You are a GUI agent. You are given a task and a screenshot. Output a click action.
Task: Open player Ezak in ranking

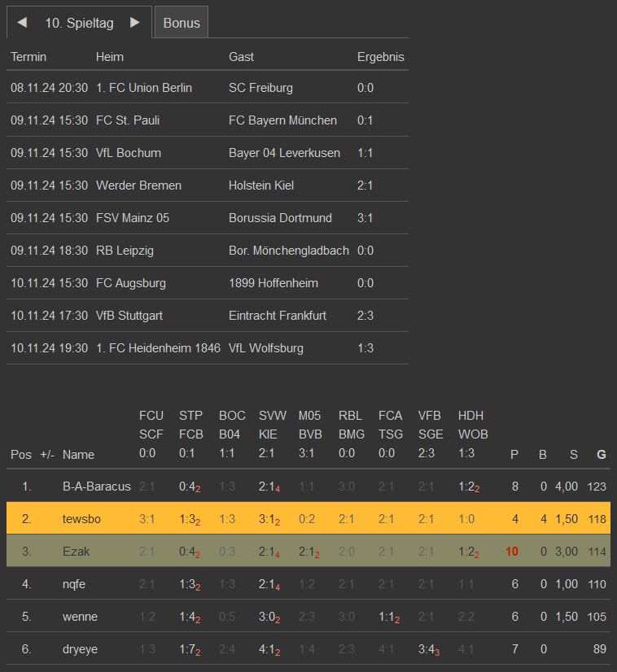[x=76, y=552]
